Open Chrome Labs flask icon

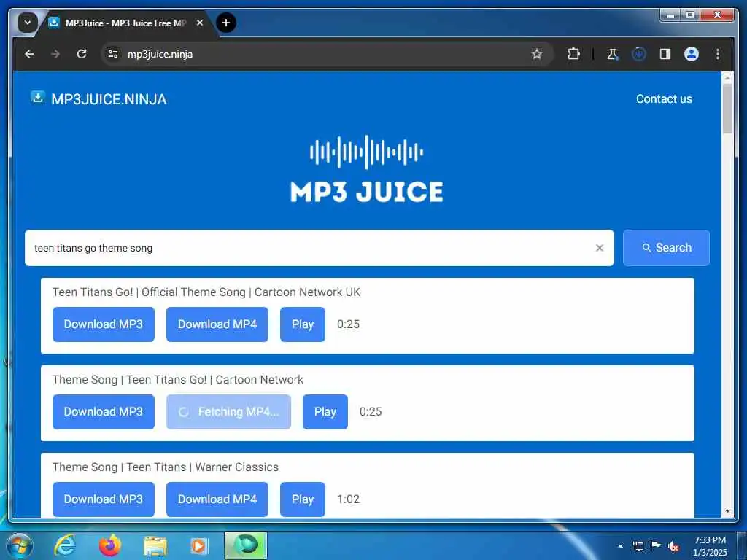pos(613,54)
